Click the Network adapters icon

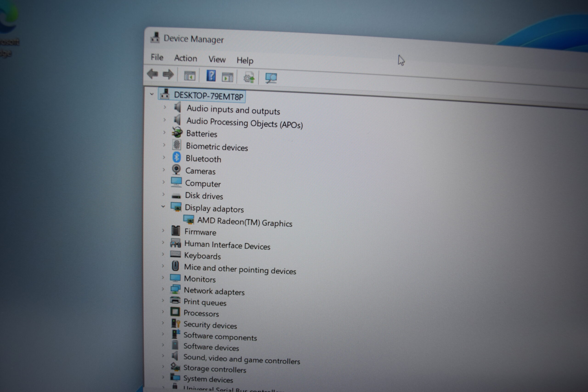point(175,289)
